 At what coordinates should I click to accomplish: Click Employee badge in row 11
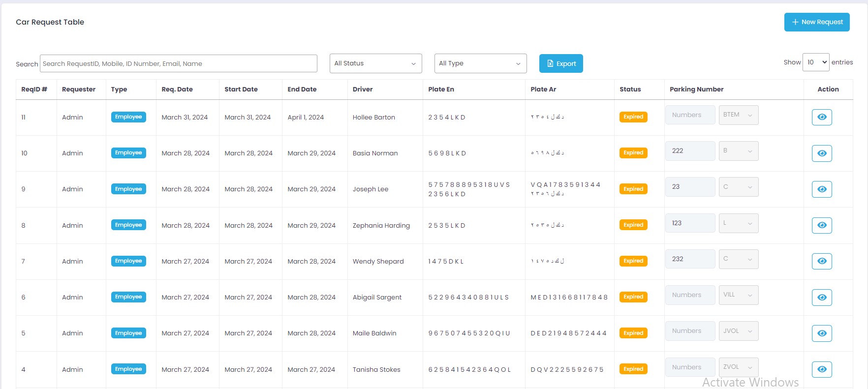[128, 117]
